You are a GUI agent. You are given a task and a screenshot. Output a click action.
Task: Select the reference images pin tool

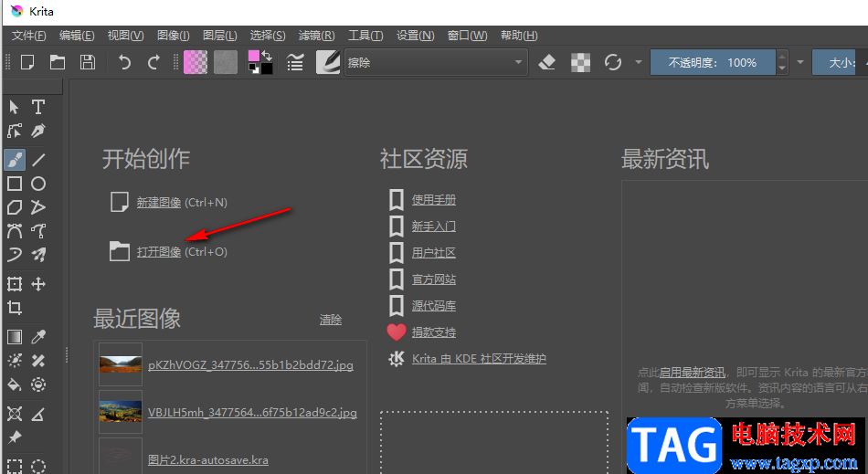(x=15, y=437)
